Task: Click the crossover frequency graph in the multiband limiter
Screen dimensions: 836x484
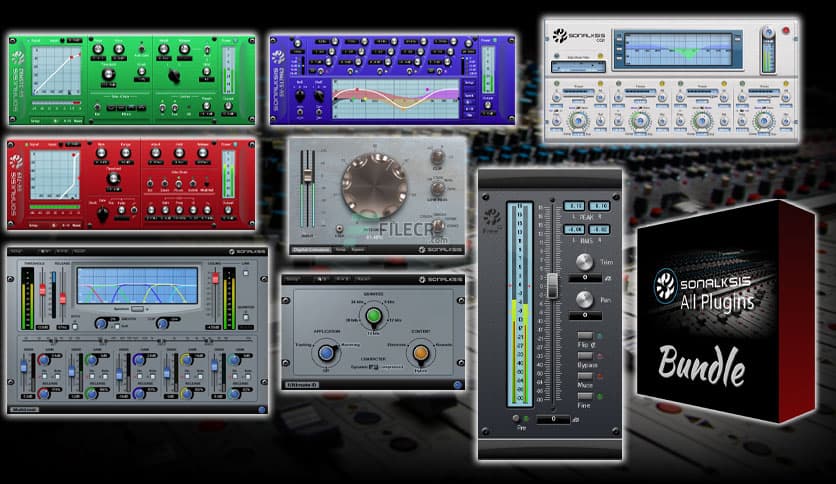Action: click(x=138, y=286)
